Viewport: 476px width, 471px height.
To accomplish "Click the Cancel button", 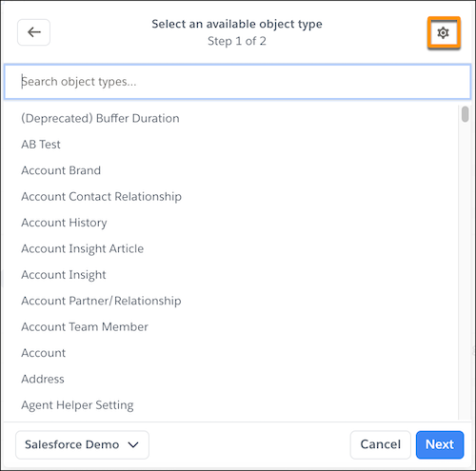I will (x=381, y=444).
